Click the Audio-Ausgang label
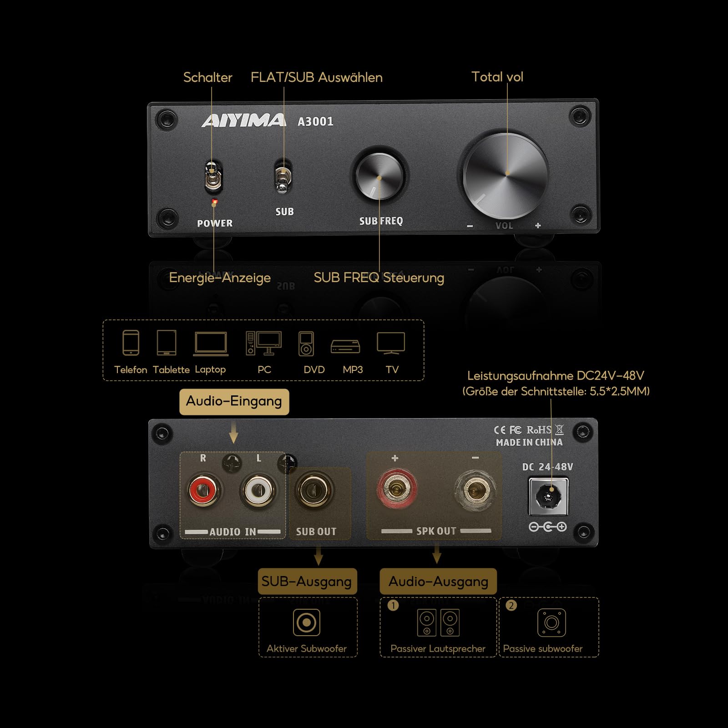Image resolution: width=728 pixels, height=728 pixels. tap(438, 581)
